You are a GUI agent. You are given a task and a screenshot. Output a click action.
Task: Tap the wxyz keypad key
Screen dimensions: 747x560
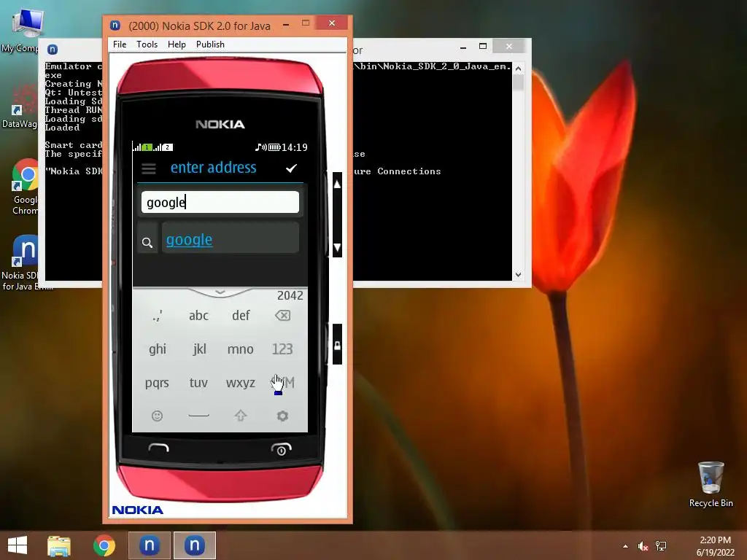pyautogui.click(x=241, y=383)
